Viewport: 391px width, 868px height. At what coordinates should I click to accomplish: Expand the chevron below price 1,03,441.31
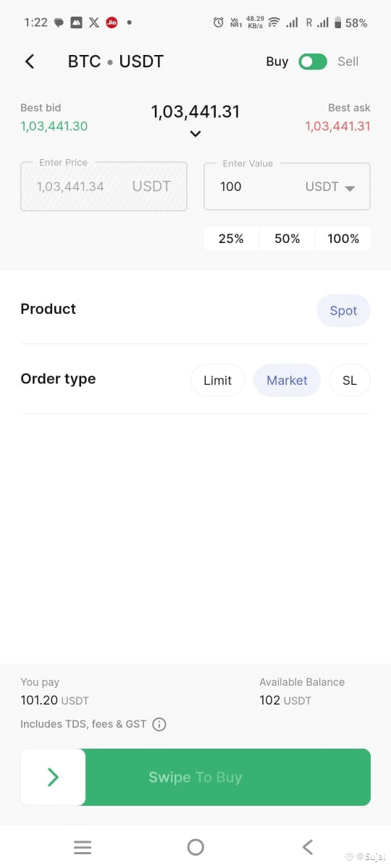(195, 134)
